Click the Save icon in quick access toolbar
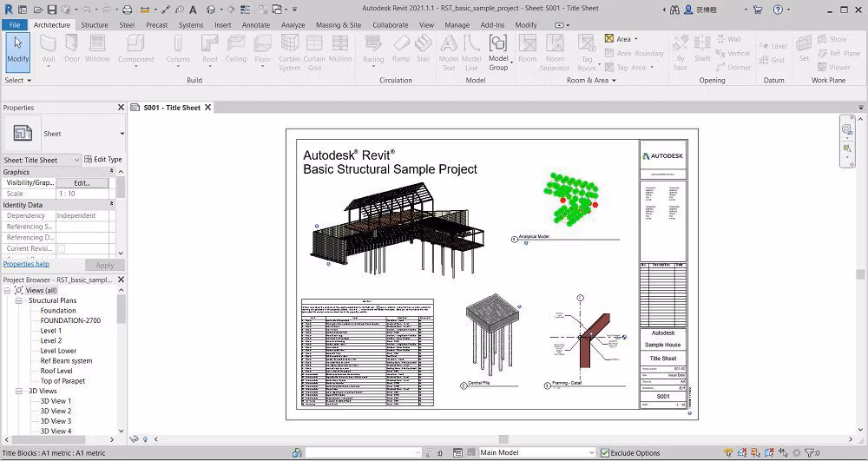 point(51,10)
